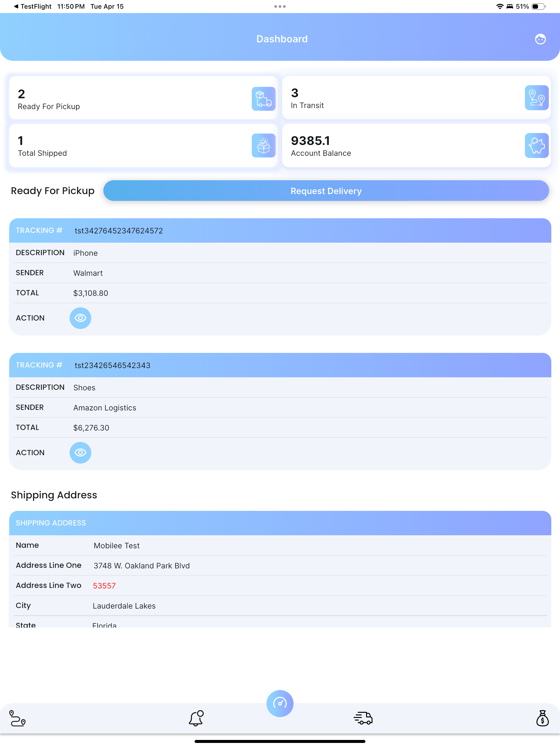Tap the multitasking three-dots at top
This screenshot has width=560, height=747.
[280, 7]
